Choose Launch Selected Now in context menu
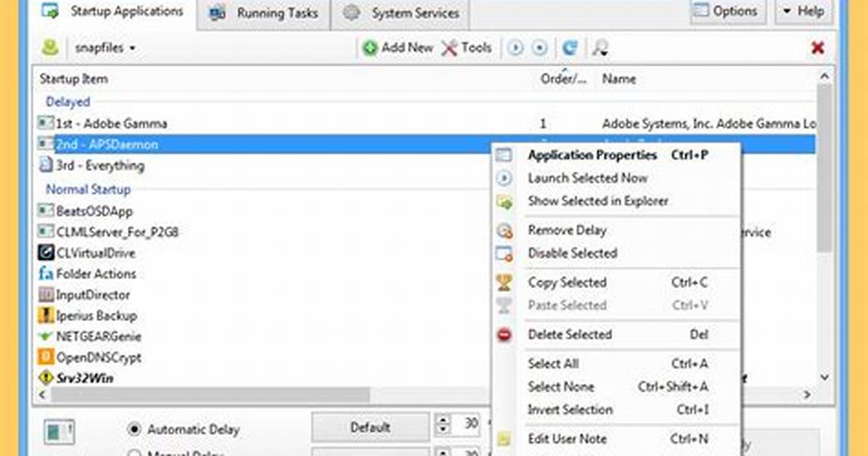 tap(617, 179)
